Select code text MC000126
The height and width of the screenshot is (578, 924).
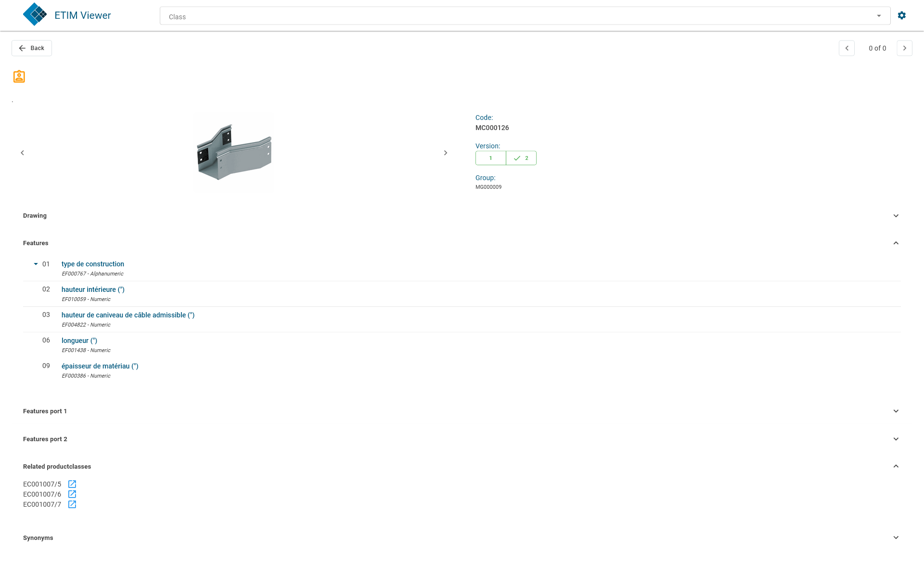pyautogui.click(x=492, y=128)
